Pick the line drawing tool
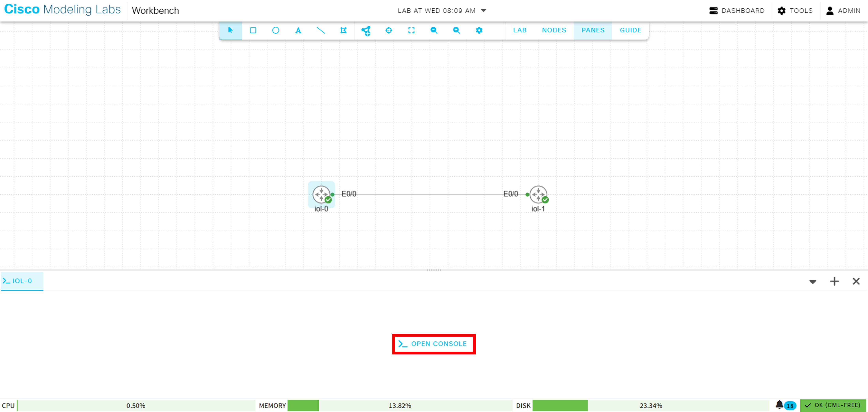The image size is (868, 412). pos(321,30)
